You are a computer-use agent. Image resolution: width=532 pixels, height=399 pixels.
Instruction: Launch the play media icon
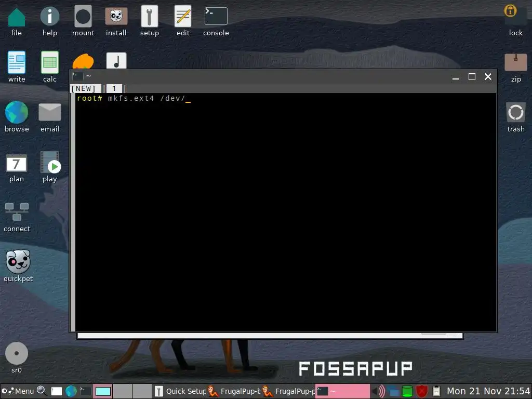click(x=50, y=162)
